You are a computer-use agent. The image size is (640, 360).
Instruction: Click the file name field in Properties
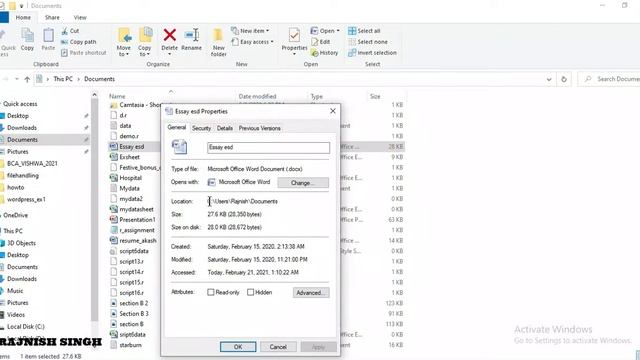pyautogui.click(x=268, y=147)
